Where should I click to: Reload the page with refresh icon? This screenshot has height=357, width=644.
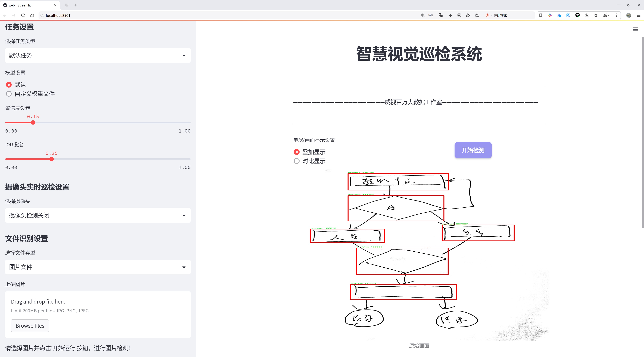pos(23,15)
